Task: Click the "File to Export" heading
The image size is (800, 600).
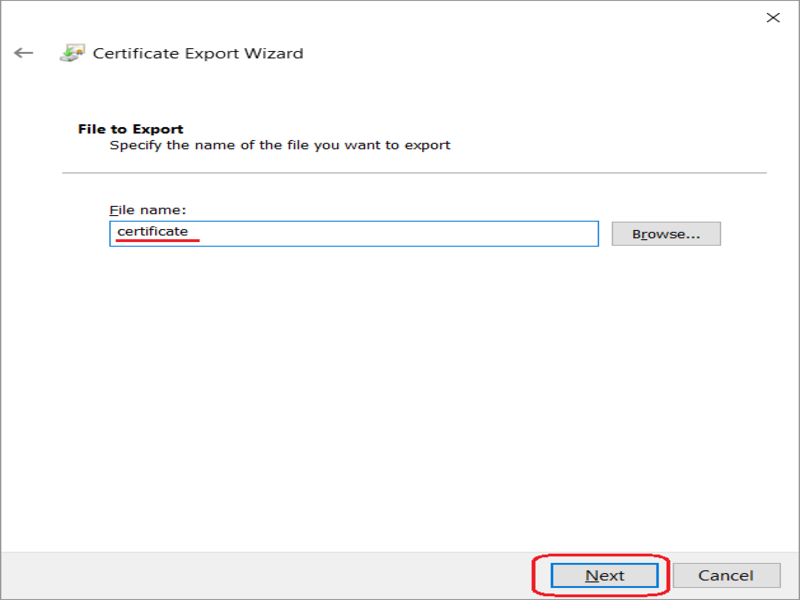Action: pyautogui.click(x=130, y=129)
